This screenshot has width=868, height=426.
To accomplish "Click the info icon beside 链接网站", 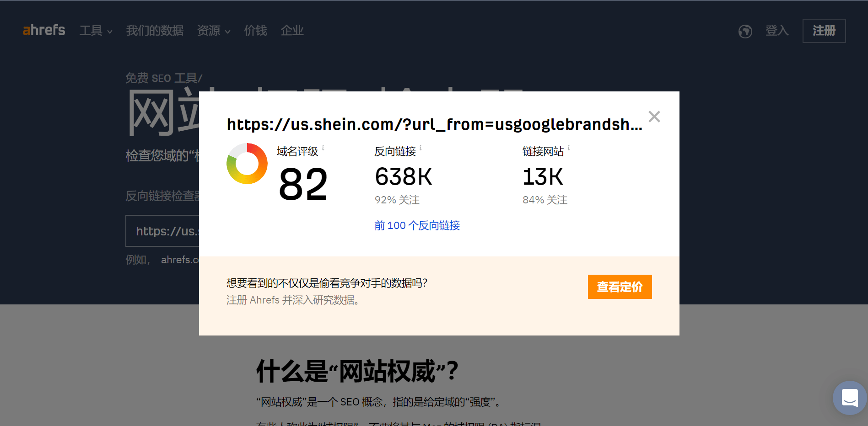I will coord(569,147).
